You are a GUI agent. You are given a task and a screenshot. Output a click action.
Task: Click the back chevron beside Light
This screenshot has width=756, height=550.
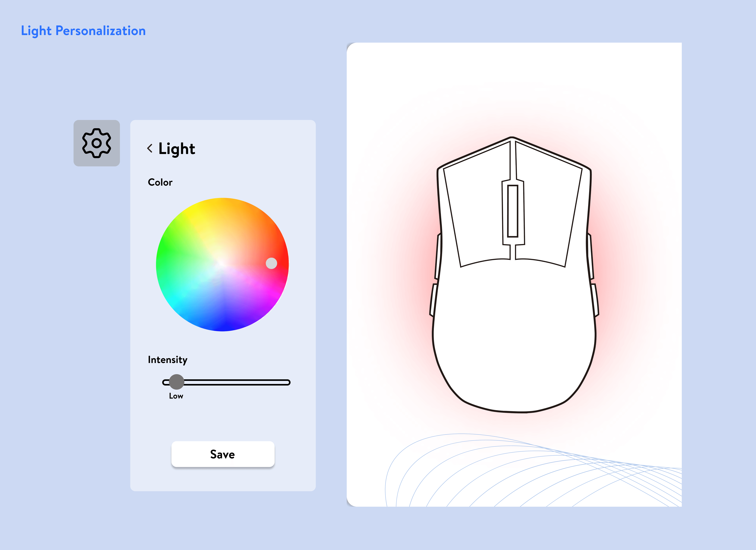point(150,148)
